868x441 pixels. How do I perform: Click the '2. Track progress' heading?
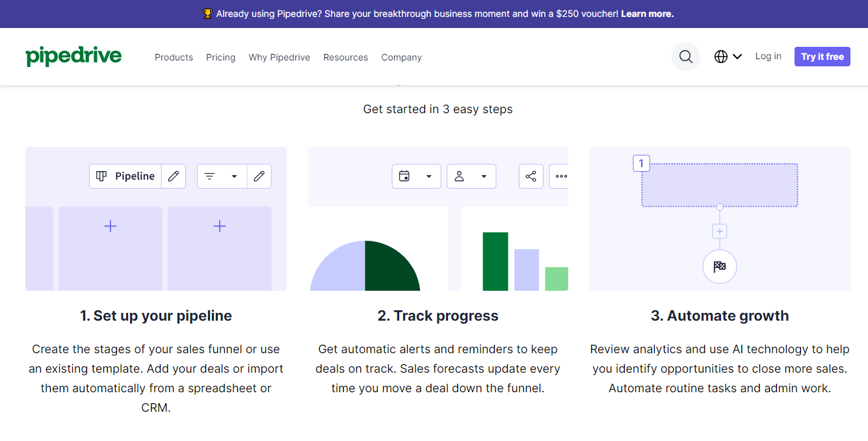tap(438, 316)
